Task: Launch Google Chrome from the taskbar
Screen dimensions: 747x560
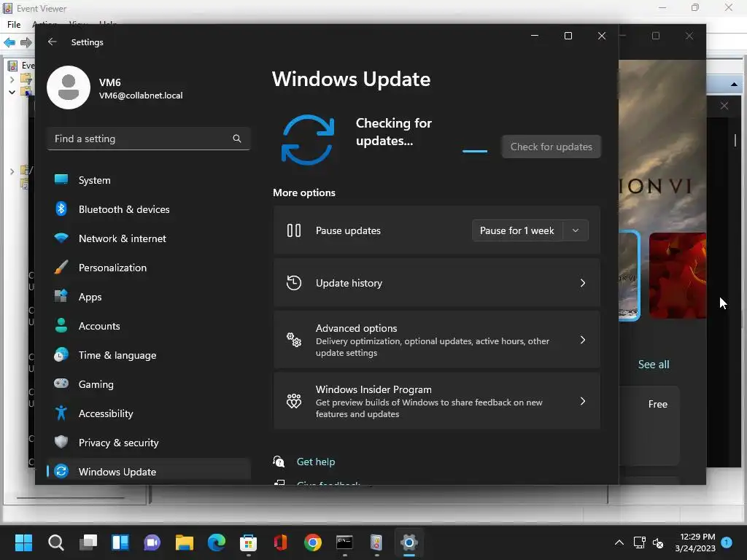Action: (x=313, y=542)
